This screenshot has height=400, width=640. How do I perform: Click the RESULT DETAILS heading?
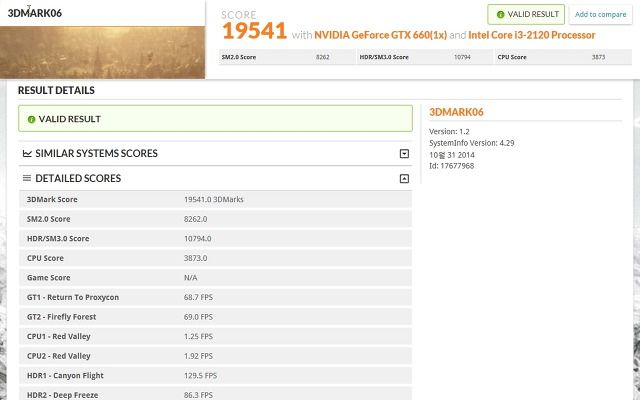56,91
